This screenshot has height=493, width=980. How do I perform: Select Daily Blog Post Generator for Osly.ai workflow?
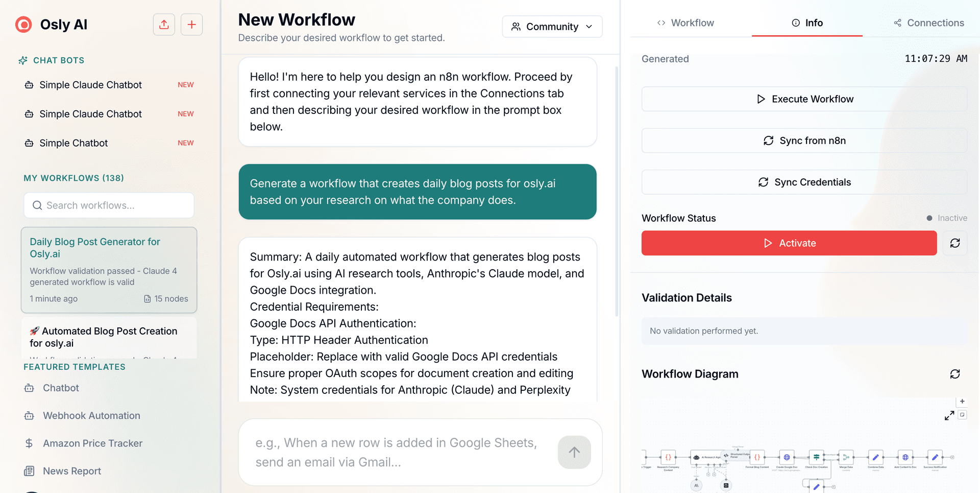109,270
